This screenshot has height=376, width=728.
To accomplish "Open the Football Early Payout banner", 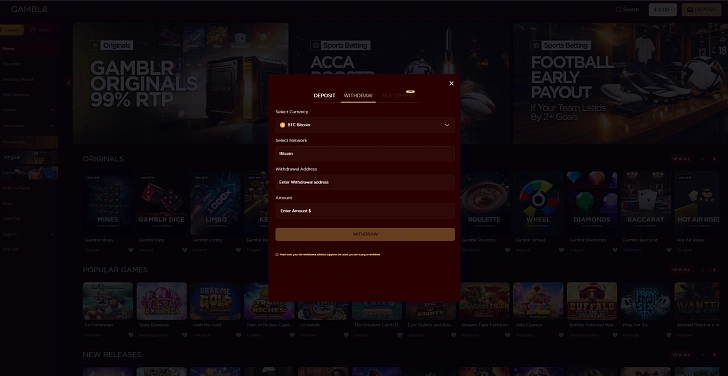I will click(621, 84).
